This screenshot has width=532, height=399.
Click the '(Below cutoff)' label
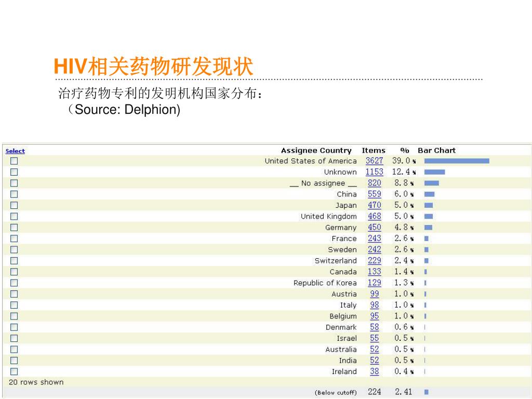pos(336,393)
